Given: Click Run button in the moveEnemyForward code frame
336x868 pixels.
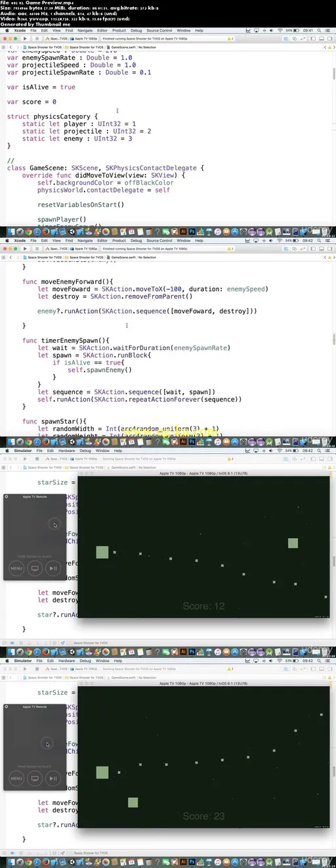Looking at the screenshot, I should coord(24,249).
